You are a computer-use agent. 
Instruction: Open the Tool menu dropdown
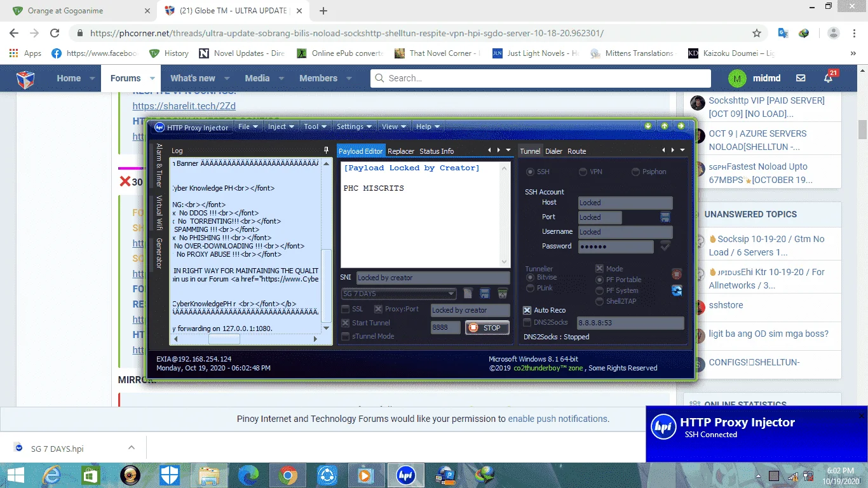click(315, 126)
